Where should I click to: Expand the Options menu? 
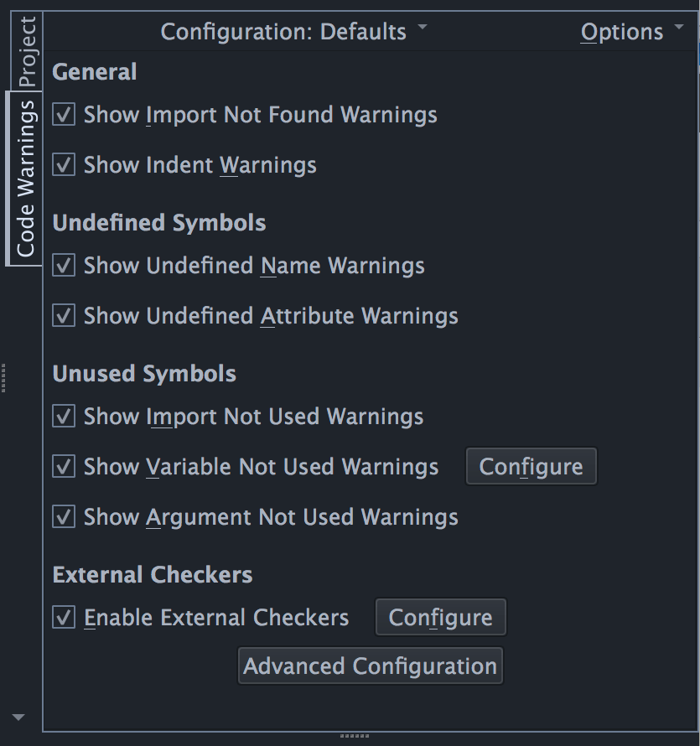click(x=632, y=32)
